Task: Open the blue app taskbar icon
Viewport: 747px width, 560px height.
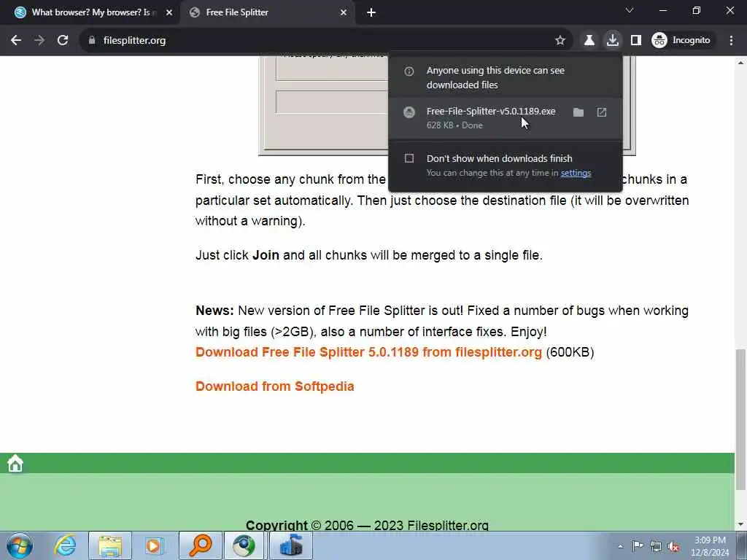Action: (291, 545)
